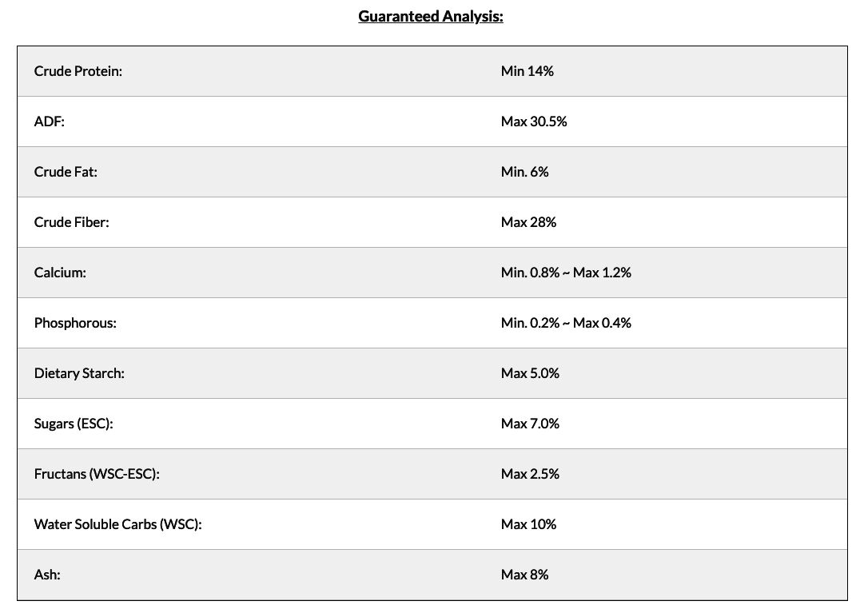Viewport: 868px width, 613px height.
Task: Click the Min. 6% value
Action: click(x=524, y=172)
